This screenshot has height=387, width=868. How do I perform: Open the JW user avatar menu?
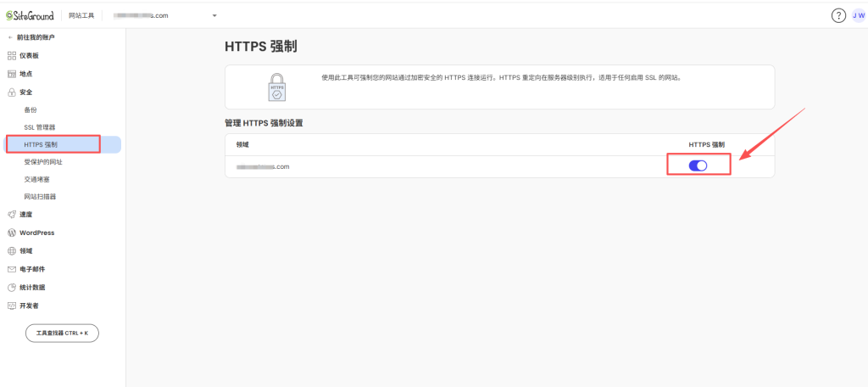[859, 15]
